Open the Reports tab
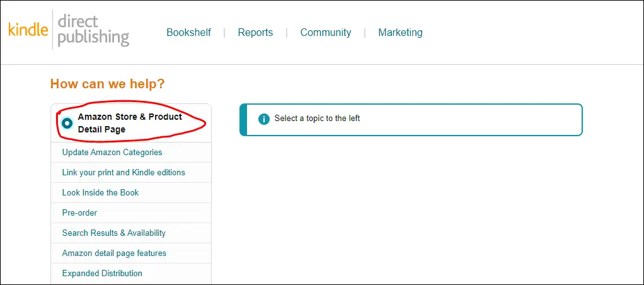This screenshot has width=644, height=285. tap(255, 33)
